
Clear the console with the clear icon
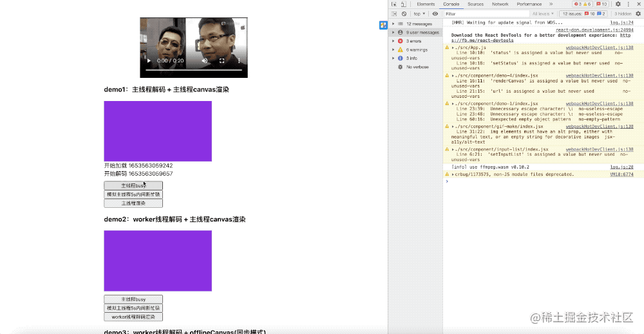(404, 14)
